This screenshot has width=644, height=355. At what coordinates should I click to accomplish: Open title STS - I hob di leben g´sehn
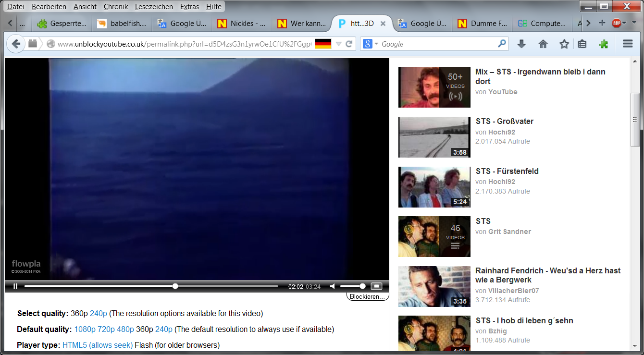click(524, 321)
